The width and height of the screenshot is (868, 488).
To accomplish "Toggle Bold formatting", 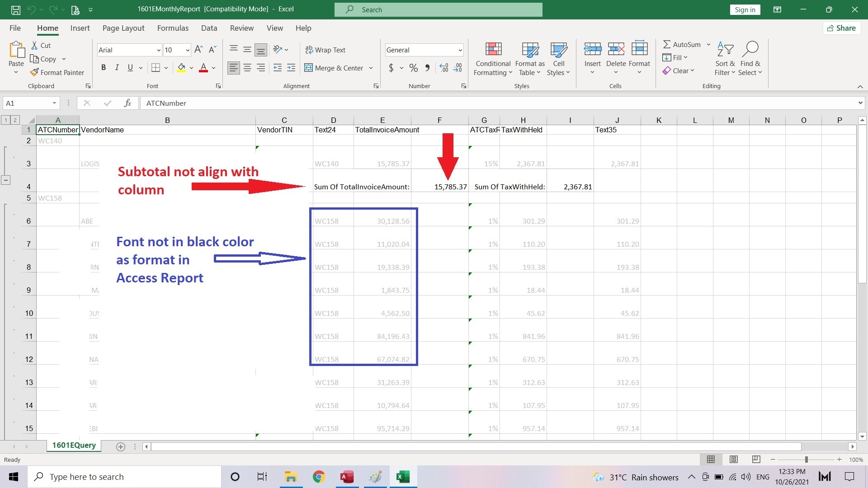I will click(104, 68).
